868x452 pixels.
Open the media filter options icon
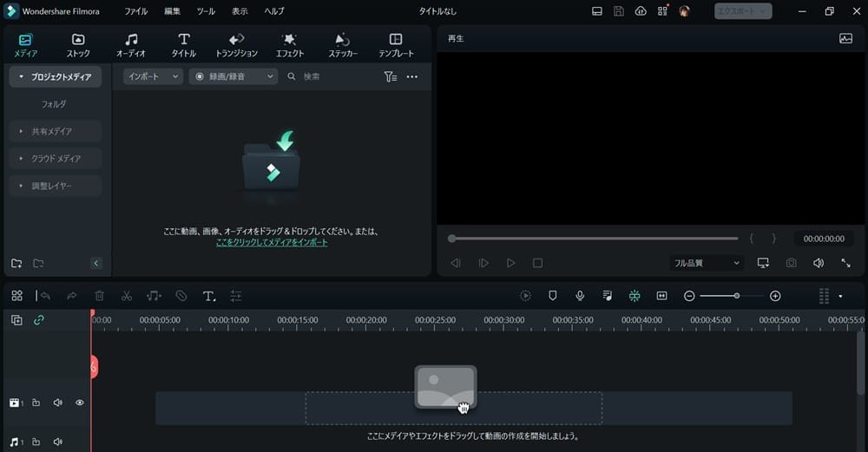click(x=391, y=77)
